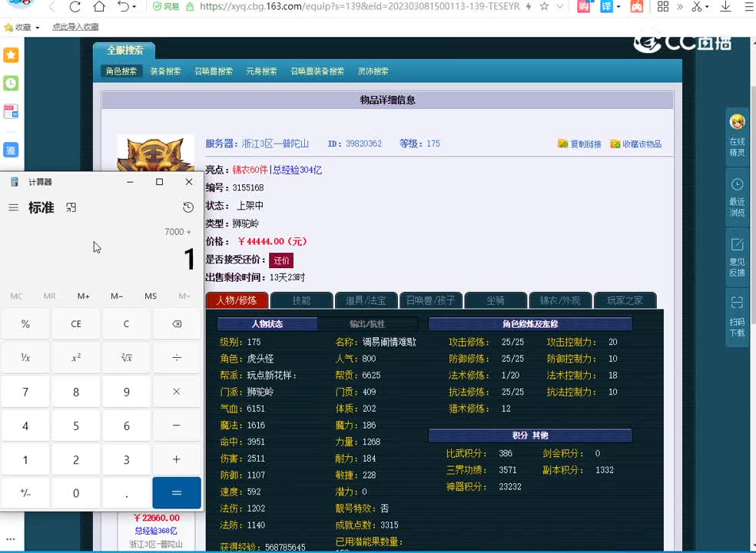Click the browser downloads arrow icon
Viewport: 756px width, 553px height.
click(725, 7)
